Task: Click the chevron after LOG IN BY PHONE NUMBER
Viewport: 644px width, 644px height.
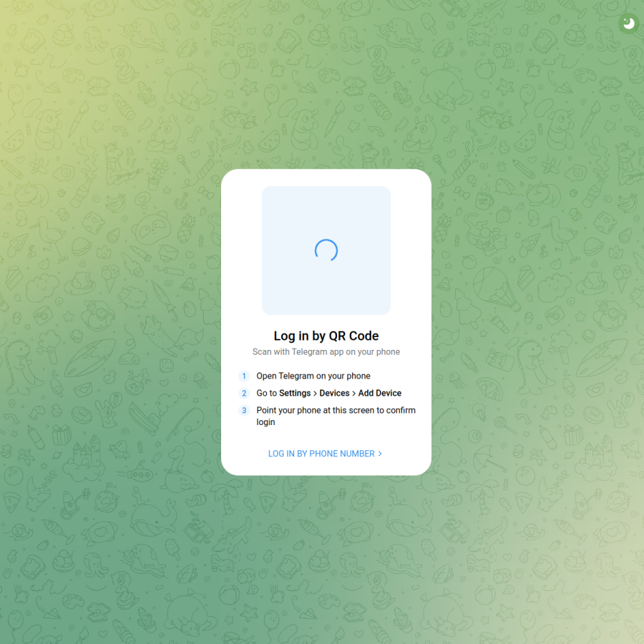Action: pos(381,454)
